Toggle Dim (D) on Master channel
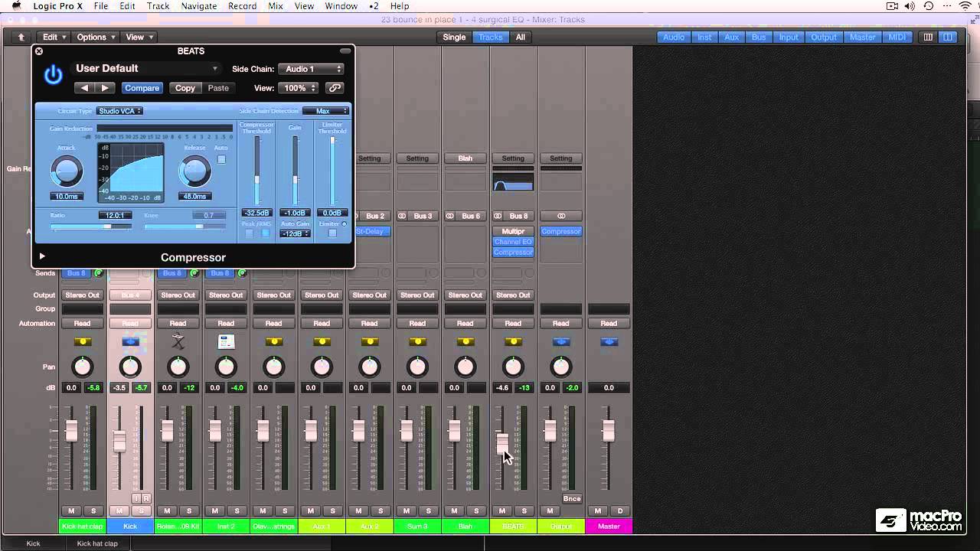The width and height of the screenshot is (980, 551). coord(620,510)
